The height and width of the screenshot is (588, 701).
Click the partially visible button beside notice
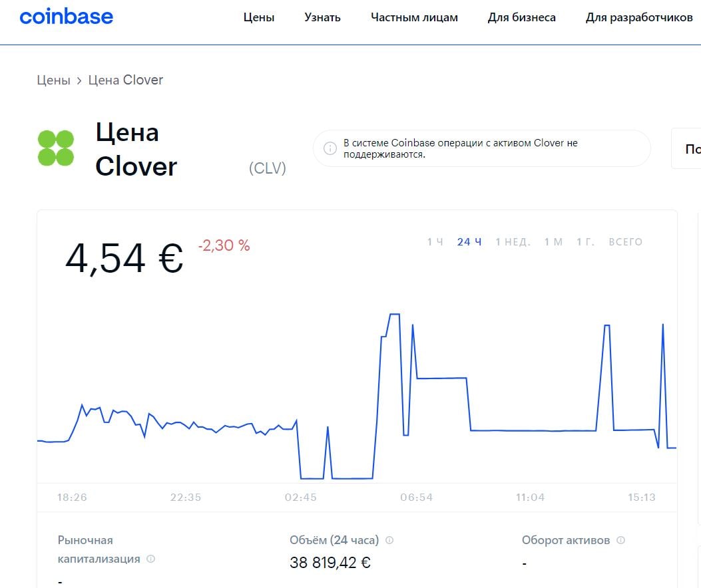[x=686, y=148]
